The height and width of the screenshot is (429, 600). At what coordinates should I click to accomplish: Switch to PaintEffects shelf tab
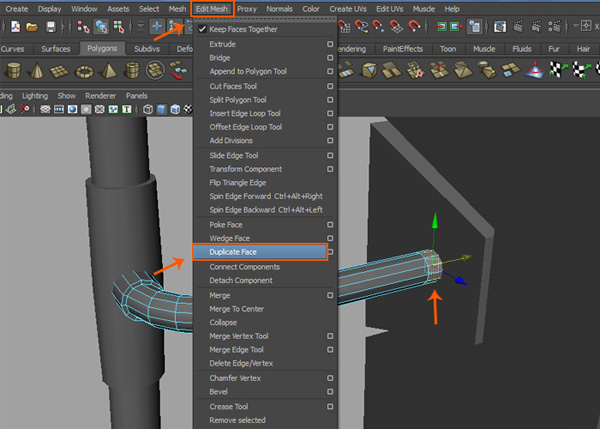click(403, 49)
